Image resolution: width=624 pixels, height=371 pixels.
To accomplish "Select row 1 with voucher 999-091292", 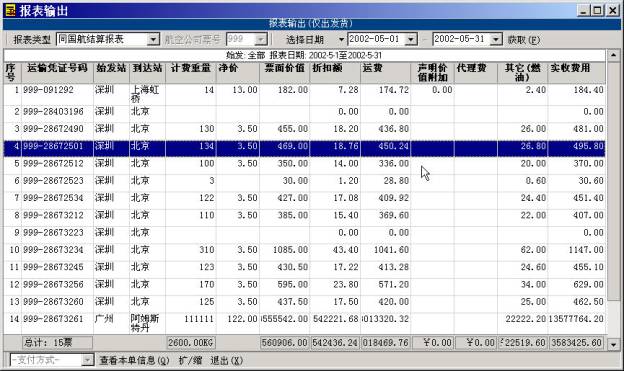I will tap(304, 94).
